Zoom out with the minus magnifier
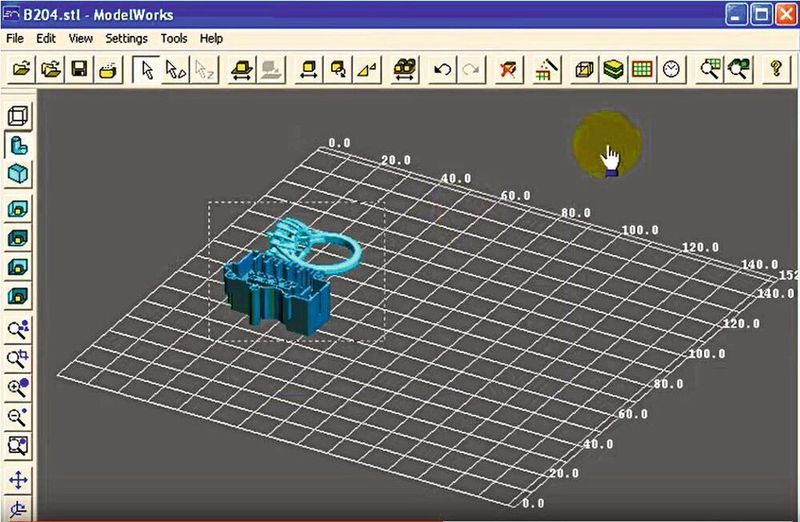The width and height of the screenshot is (800, 522). [x=18, y=416]
